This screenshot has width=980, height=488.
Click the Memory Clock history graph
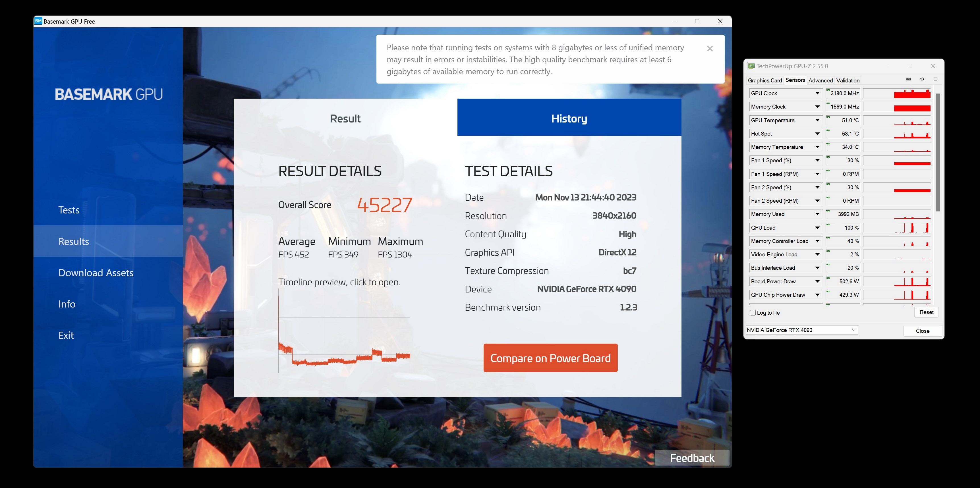click(897, 107)
